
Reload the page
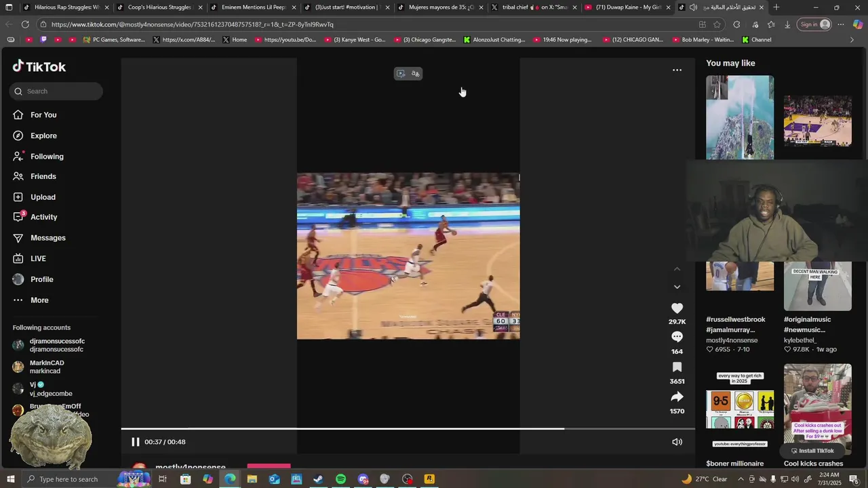[25, 24]
